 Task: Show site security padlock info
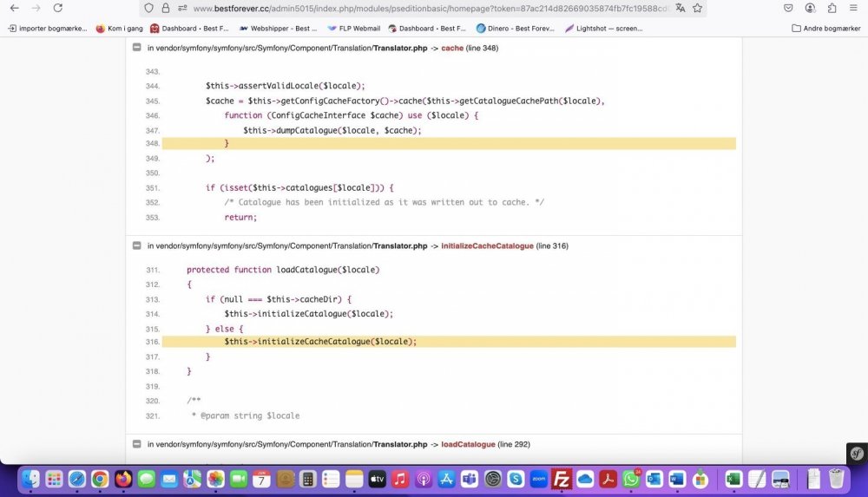(x=166, y=9)
